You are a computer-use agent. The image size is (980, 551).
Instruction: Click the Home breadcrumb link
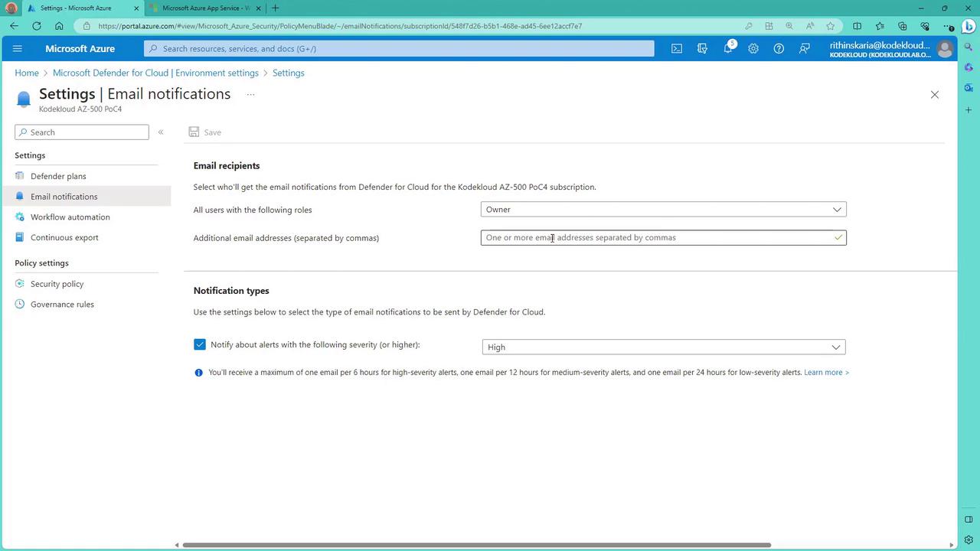click(27, 73)
